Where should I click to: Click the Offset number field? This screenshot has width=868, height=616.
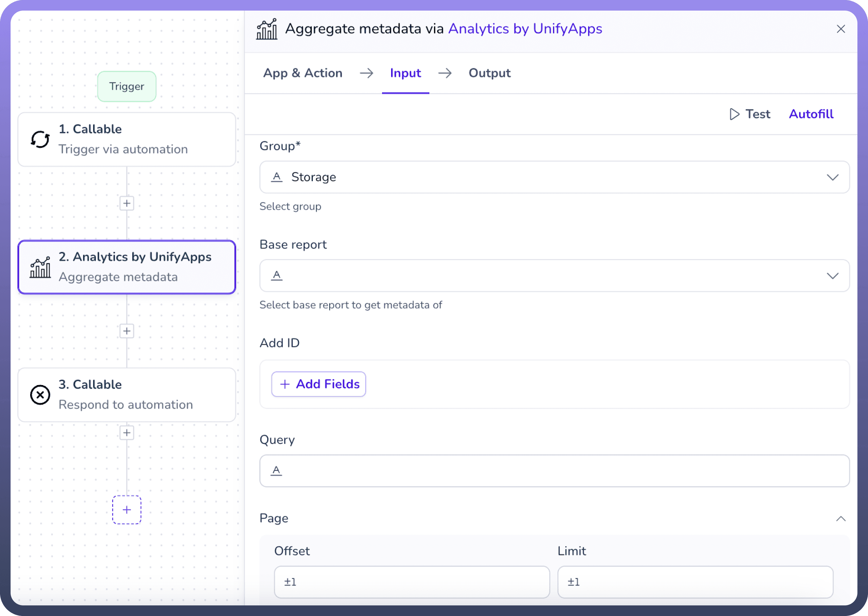[x=412, y=582]
